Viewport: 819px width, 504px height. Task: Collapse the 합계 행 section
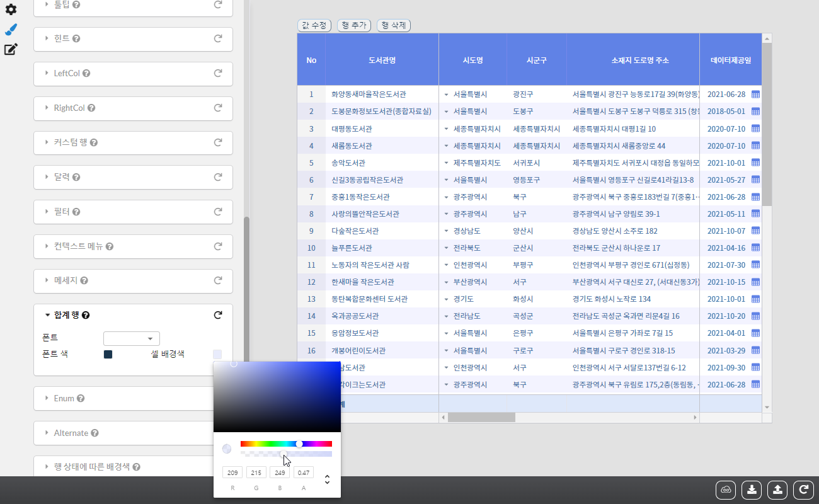click(47, 315)
